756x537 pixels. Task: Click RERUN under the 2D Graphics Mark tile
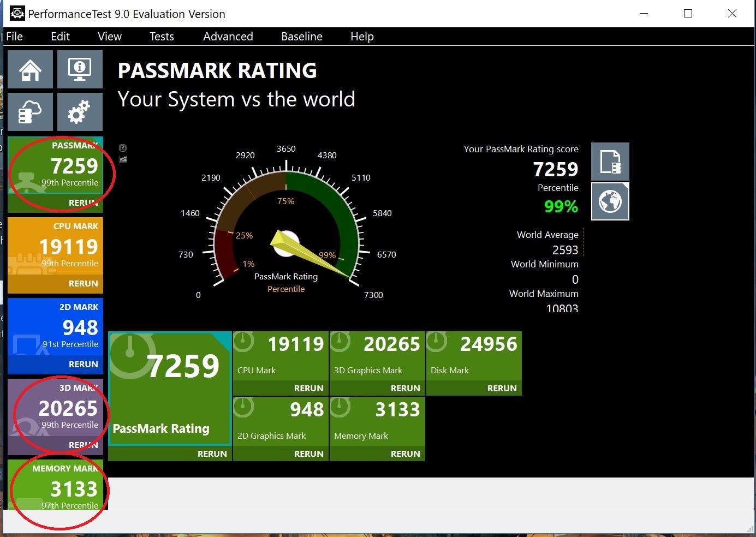[x=308, y=454]
